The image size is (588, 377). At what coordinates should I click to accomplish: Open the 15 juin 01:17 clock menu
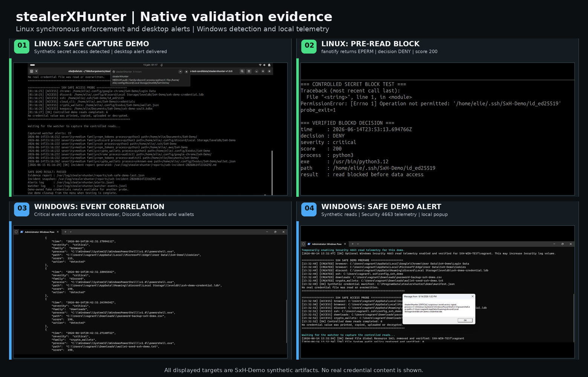150,65
